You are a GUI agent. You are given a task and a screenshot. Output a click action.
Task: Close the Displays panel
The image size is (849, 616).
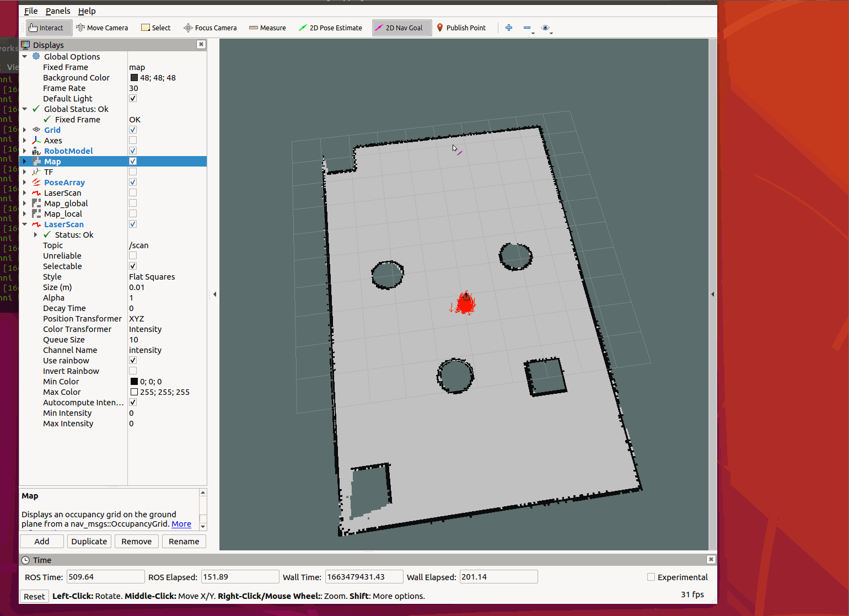pyautogui.click(x=201, y=45)
